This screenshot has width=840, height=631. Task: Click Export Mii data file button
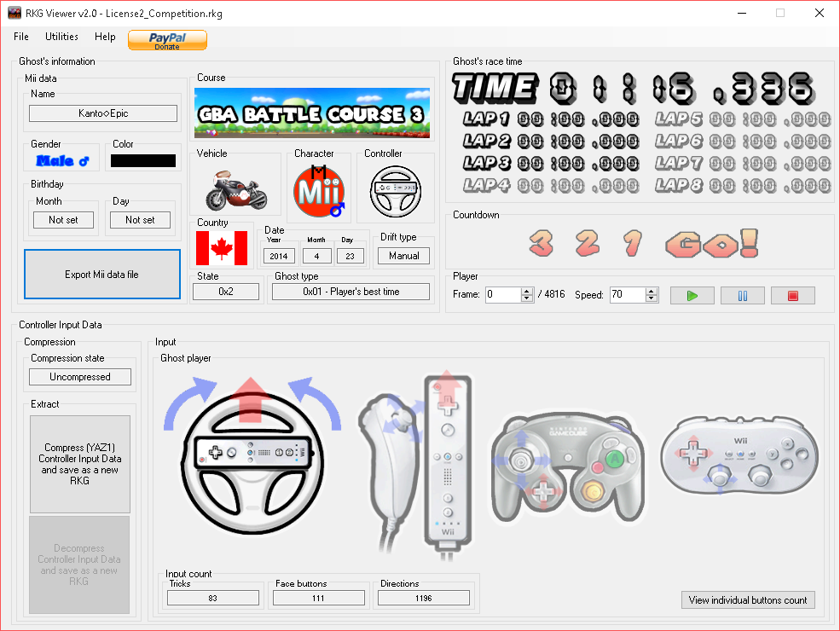(101, 275)
